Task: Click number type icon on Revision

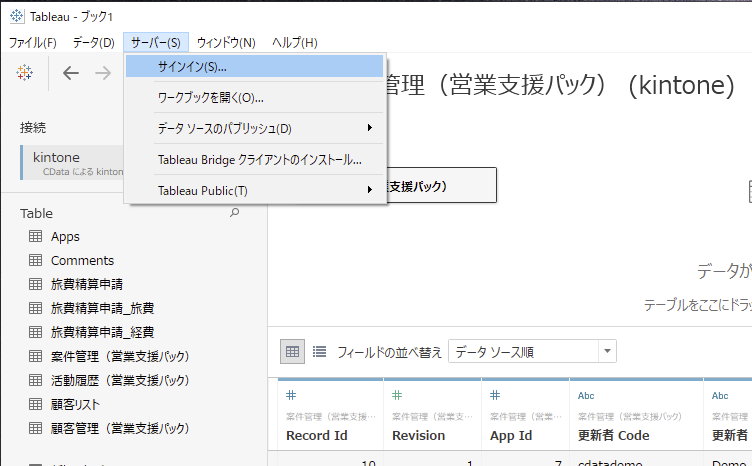Action: (x=397, y=395)
